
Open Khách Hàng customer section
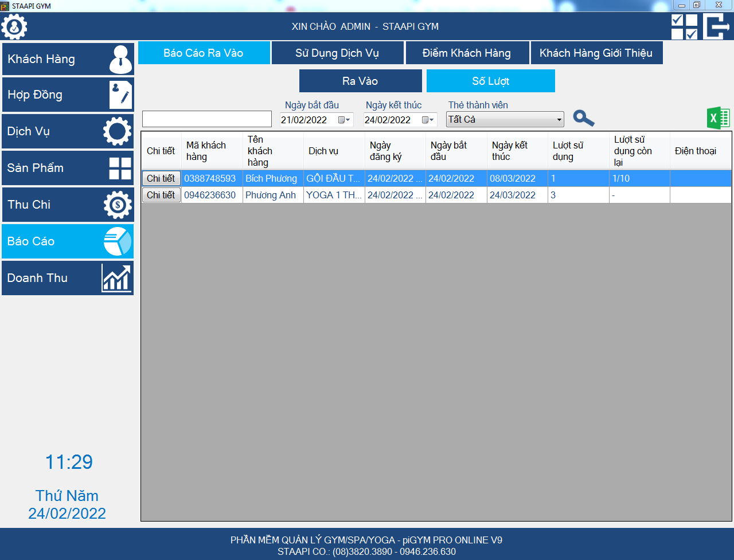tap(68, 59)
